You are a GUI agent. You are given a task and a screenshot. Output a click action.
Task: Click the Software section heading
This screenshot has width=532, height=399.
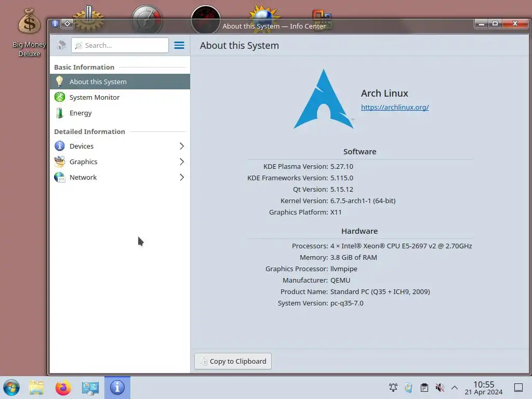360,152
